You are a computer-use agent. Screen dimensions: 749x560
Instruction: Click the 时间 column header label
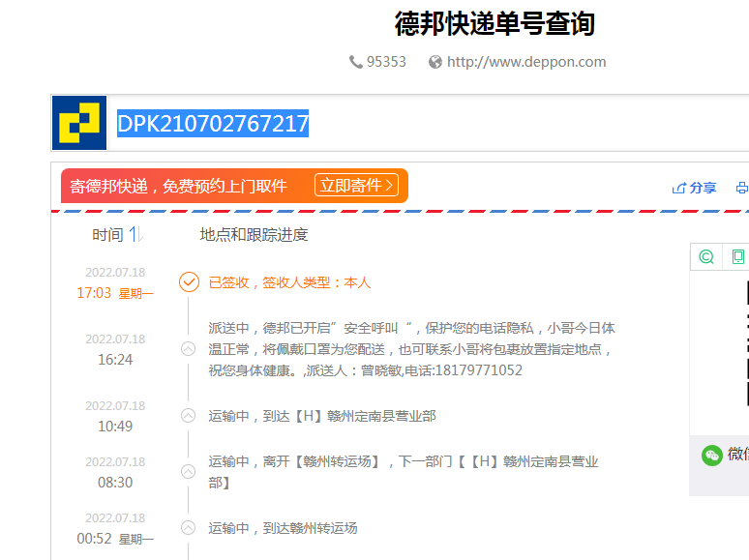107,234
